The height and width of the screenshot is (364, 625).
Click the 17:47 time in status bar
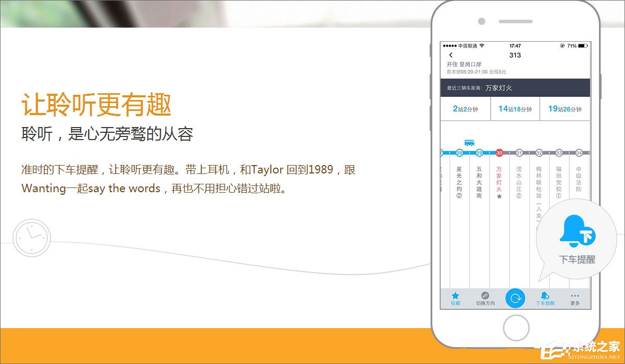click(x=515, y=46)
